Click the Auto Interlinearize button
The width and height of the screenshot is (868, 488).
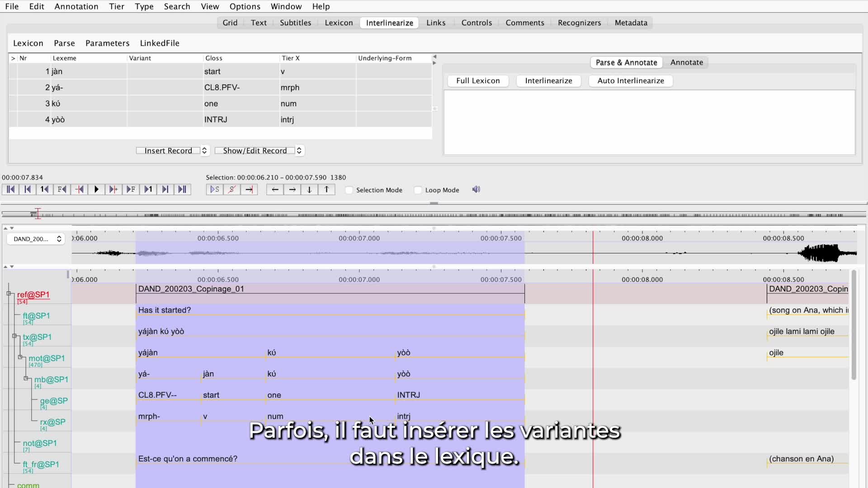[x=630, y=80]
